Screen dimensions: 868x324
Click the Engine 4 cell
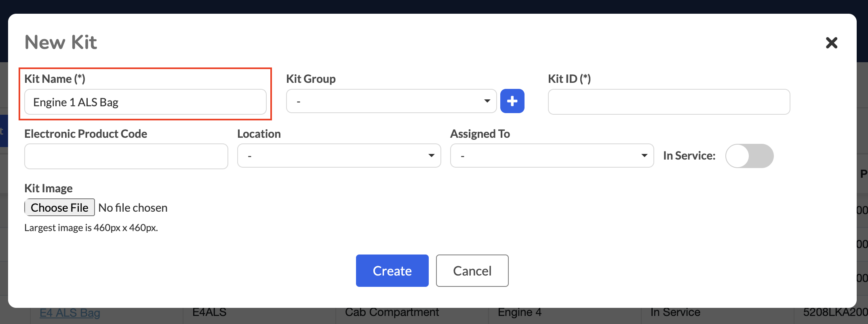pos(520,312)
